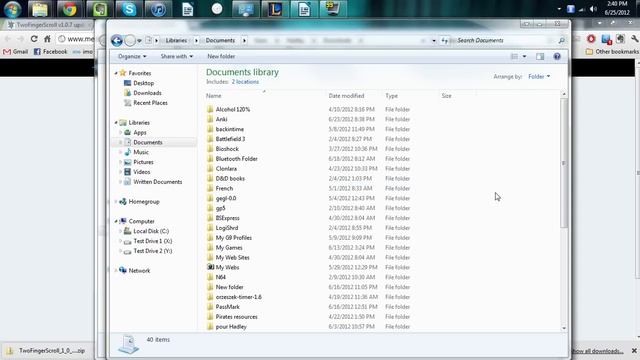640x360 pixels.
Task: Click the Back navigation arrow in Explorer
Action: pos(117,40)
